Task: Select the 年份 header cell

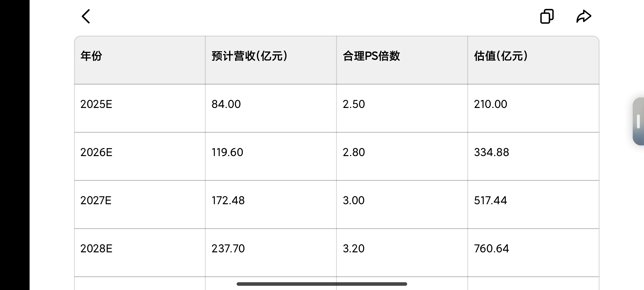Action: tap(140, 60)
